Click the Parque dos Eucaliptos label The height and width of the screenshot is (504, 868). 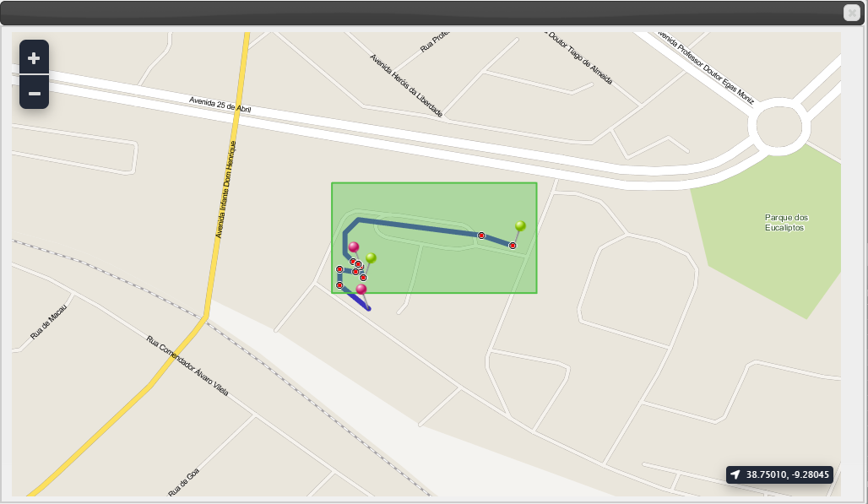[786, 222]
